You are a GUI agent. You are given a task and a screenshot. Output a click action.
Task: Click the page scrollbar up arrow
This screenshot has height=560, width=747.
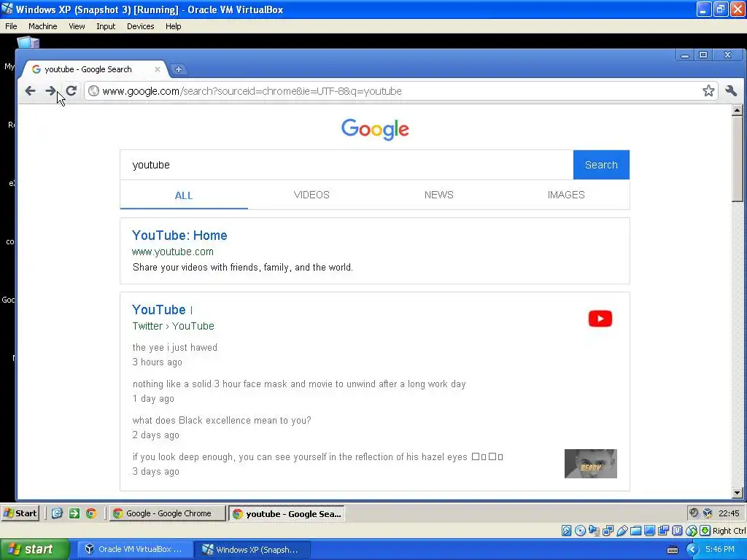click(x=737, y=111)
